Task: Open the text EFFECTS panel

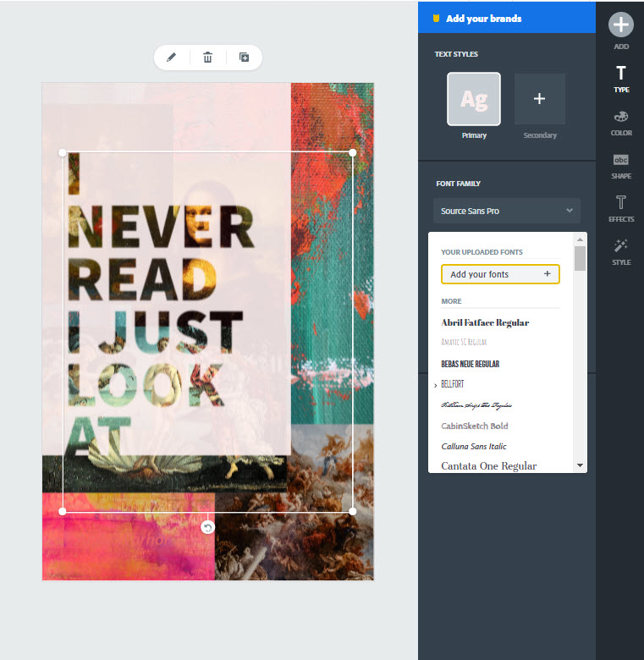Action: click(x=621, y=209)
